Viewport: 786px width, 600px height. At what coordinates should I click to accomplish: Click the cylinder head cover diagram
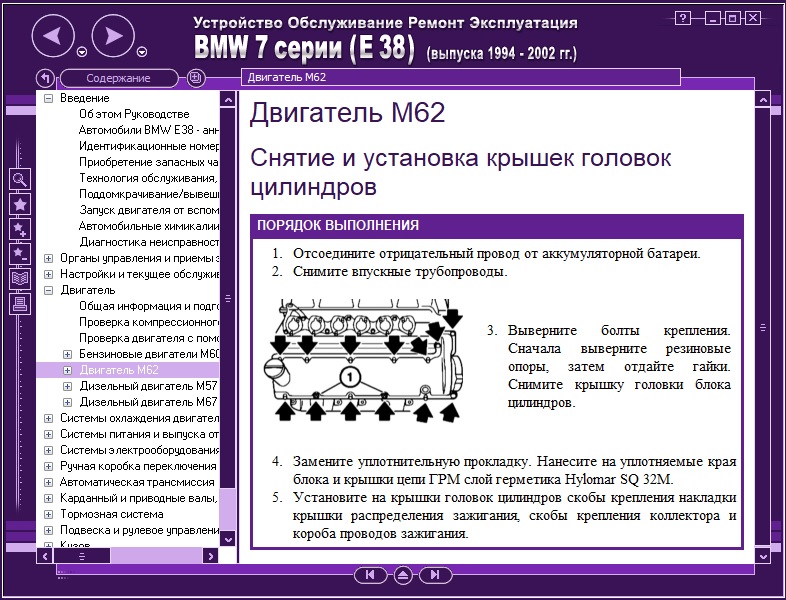(364, 360)
